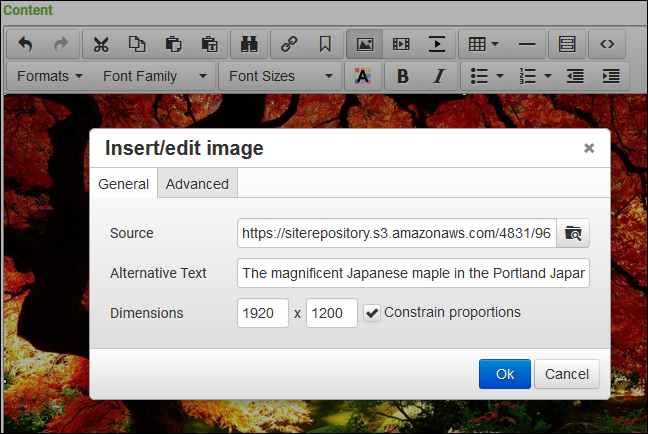This screenshot has width=648, height=434.
Task: Click the Cut scissors icon
Action: [100, 44]
